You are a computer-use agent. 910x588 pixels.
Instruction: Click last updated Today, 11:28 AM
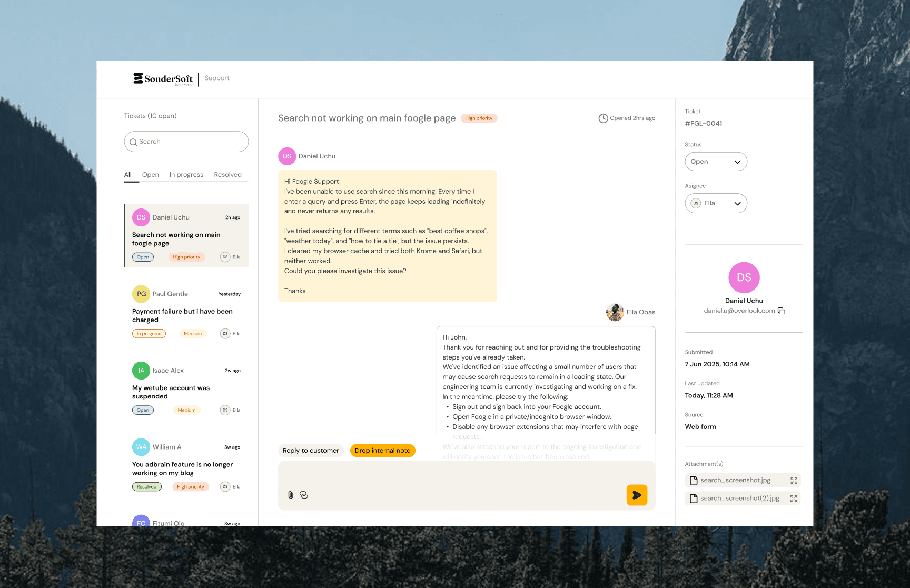(x=709, y=396)
